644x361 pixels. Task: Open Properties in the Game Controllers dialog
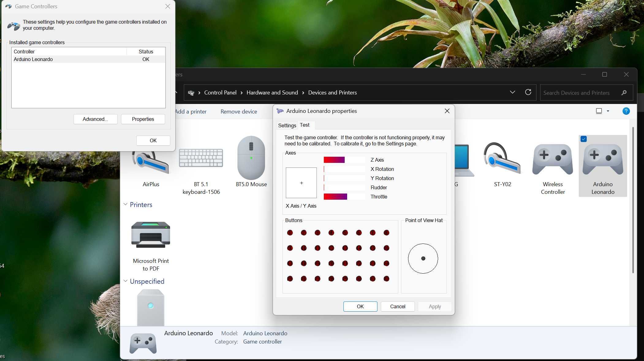pos(143,119)
